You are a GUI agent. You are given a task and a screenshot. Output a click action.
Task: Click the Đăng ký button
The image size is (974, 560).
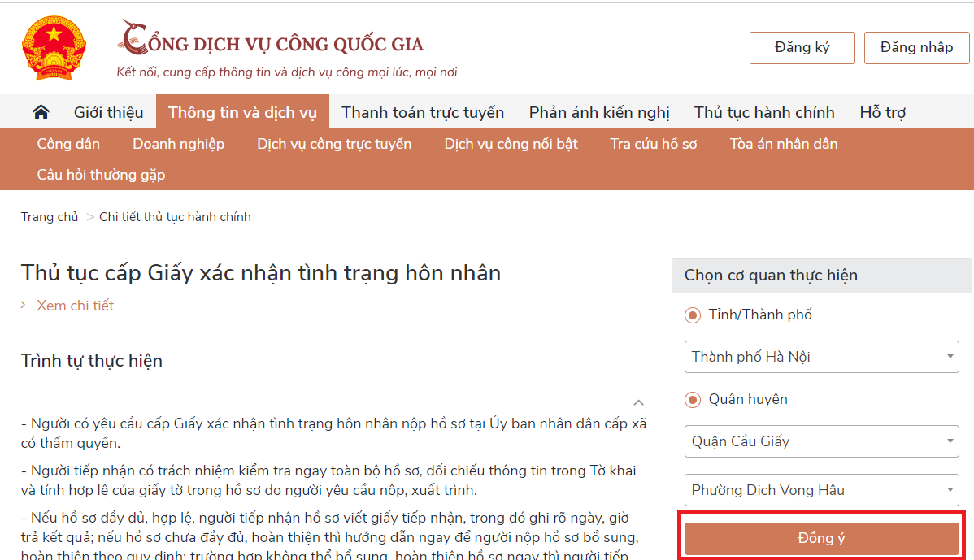pyautogui.click(x=802, y=48)
